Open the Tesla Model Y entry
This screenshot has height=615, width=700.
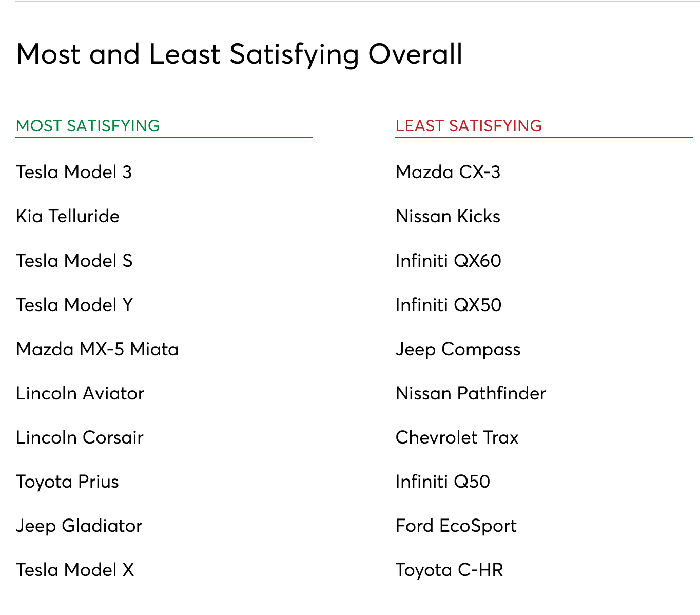[74, 305]
